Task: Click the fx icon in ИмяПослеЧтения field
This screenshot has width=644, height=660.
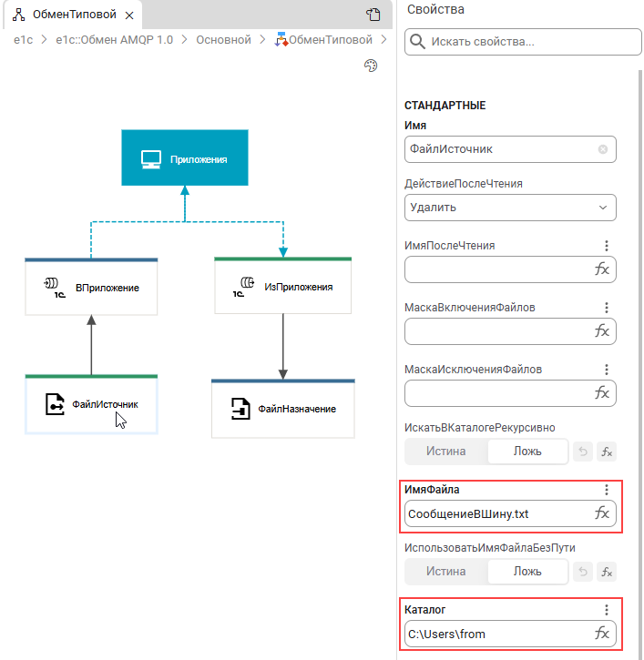Action: [x=602, y=269]
